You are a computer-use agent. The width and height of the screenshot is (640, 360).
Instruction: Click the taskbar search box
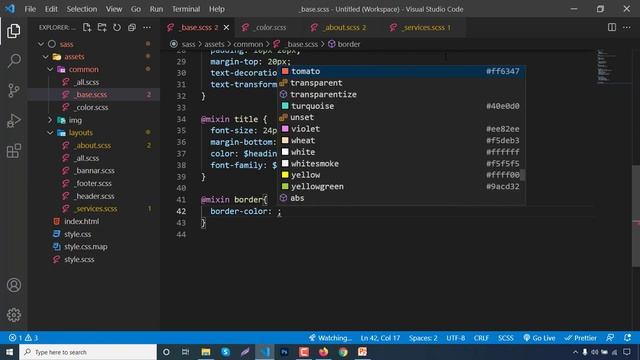point(88,352)
